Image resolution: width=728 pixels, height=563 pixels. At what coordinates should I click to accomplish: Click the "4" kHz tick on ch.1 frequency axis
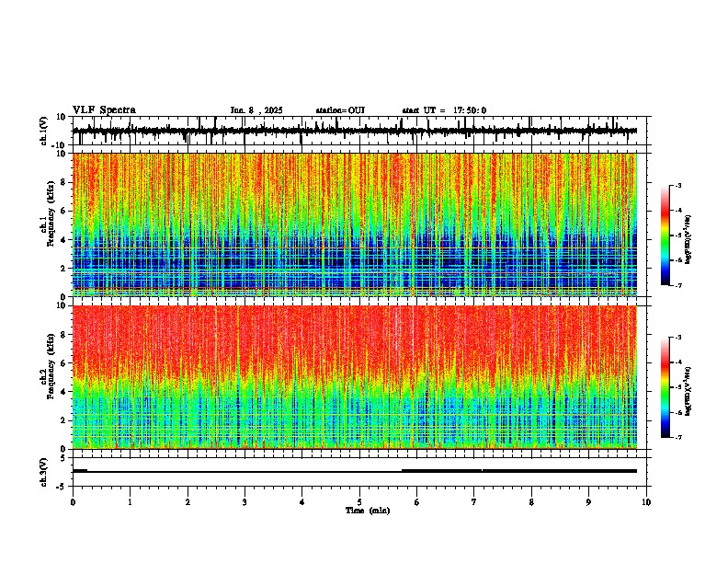64,240
